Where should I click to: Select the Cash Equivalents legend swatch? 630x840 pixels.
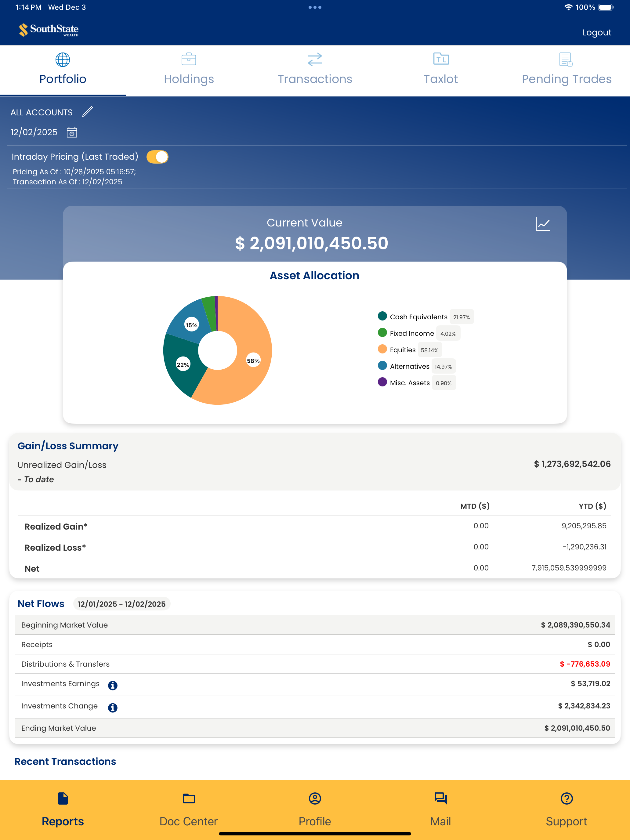[382, 316]
